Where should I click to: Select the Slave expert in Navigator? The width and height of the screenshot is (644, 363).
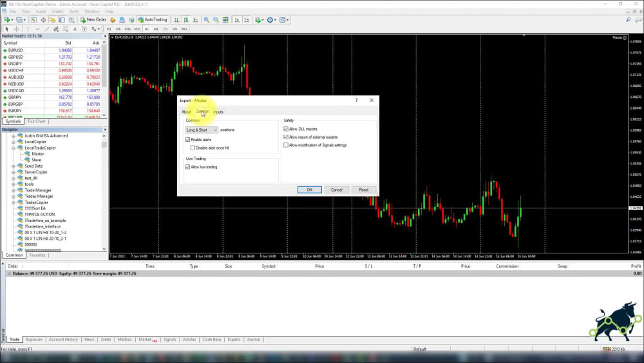(36, 160)
